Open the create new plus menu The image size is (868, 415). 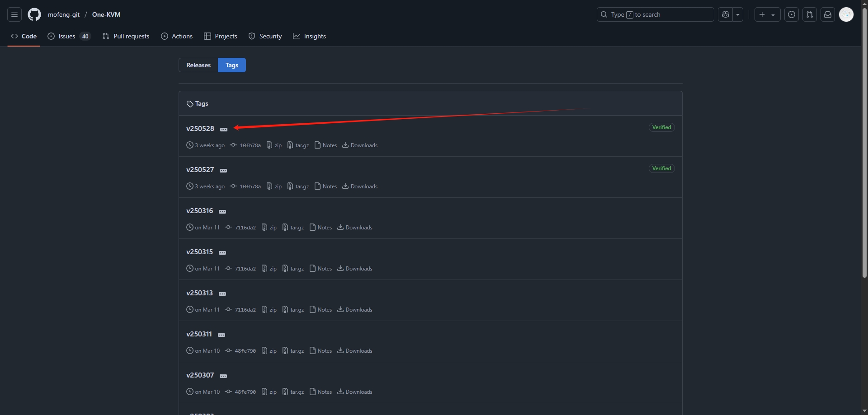coord(767,14)
